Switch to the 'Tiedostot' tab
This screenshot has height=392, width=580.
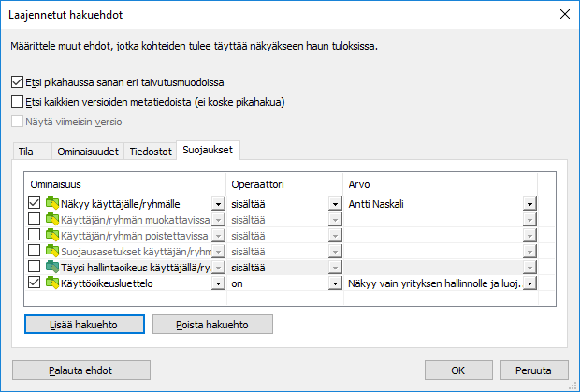[150, 151]
